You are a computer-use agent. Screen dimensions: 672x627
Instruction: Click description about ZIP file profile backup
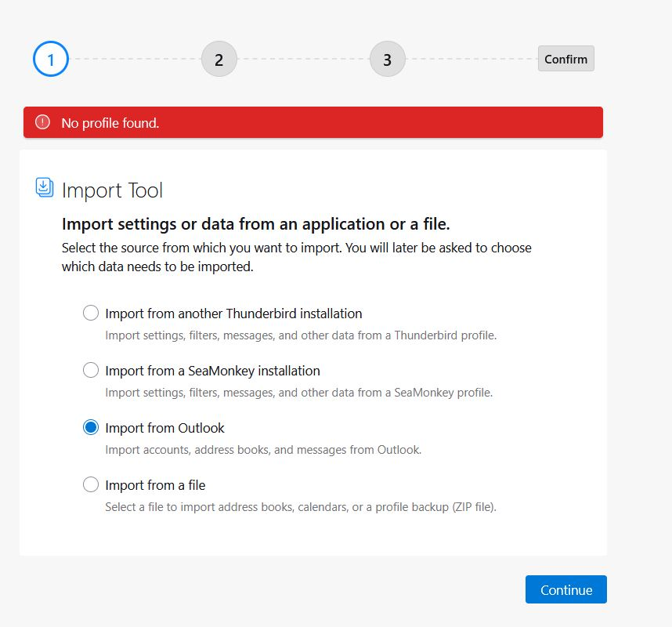[301, 507]
